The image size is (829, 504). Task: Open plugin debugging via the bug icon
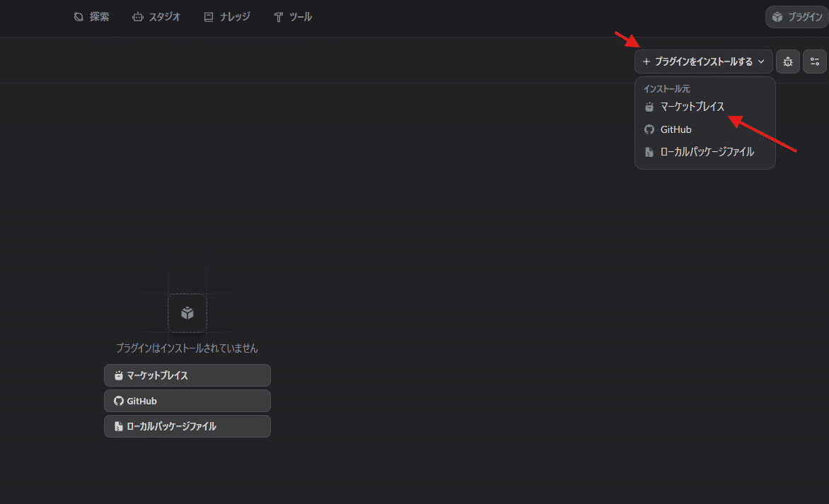click(x=788, y=61)
